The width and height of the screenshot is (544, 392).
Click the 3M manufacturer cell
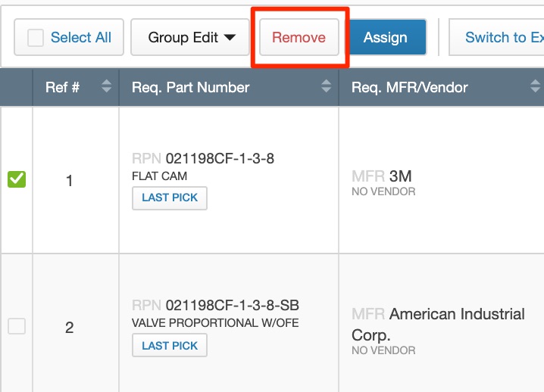point(400,176)
